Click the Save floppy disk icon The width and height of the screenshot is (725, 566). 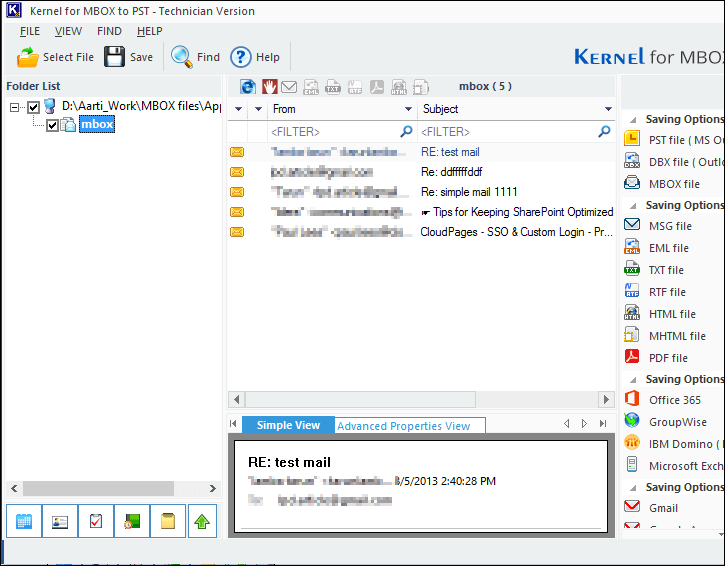pyautogui.click(x=114, y=57)
